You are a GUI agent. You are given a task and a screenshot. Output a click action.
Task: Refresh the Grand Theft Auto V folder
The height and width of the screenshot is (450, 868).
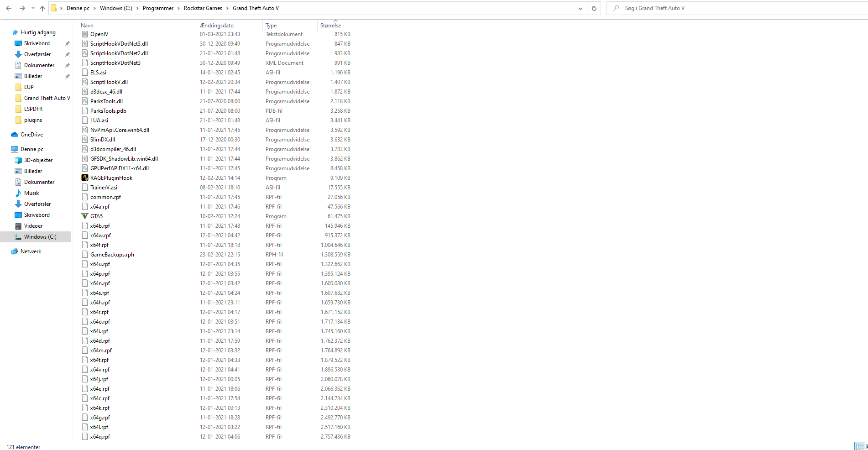coord(594,8)
